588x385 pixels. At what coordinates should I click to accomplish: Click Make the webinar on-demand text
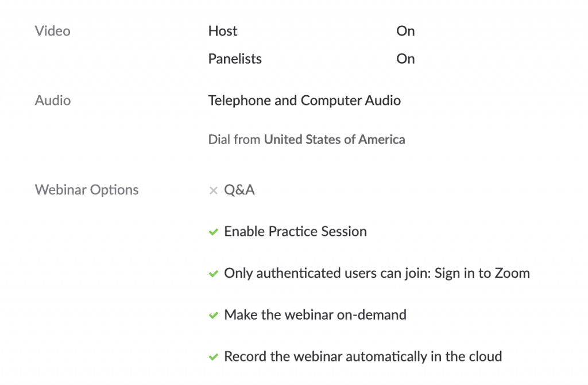[x=315, y=315]
